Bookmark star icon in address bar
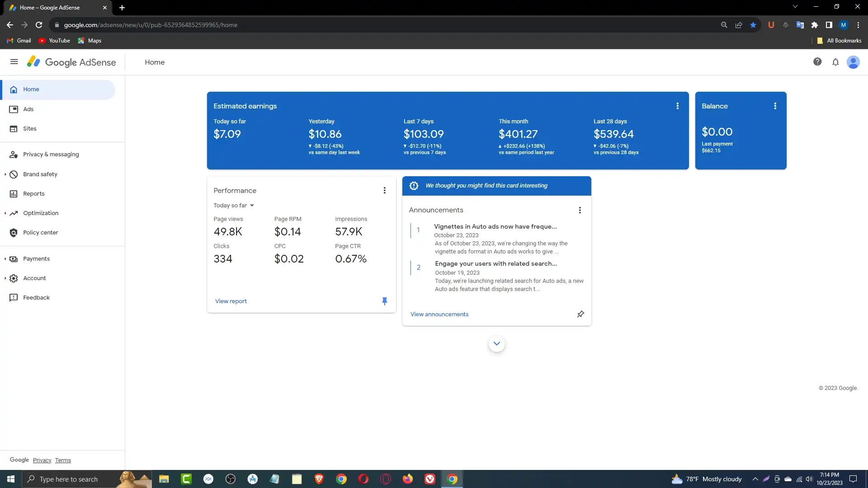The image size is (868, 488). [x=753, y=25]
